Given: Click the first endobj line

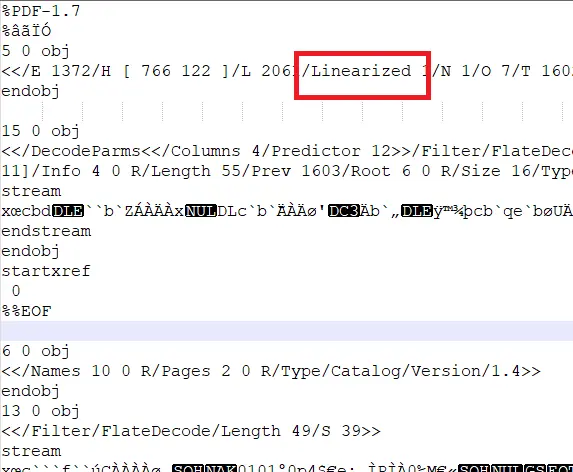Looking at the screenshot, I should pyautogui.click(x=30, y=91).
